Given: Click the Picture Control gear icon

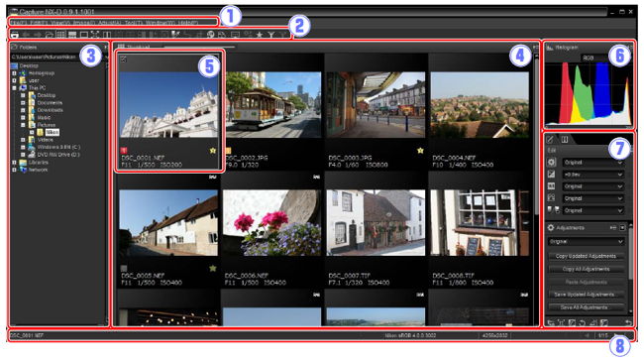Looking at the screenshot, I should point(551,162).
